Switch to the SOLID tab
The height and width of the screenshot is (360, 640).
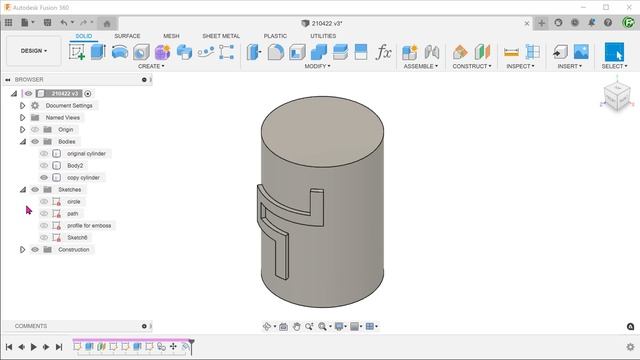tap(84, 36)
